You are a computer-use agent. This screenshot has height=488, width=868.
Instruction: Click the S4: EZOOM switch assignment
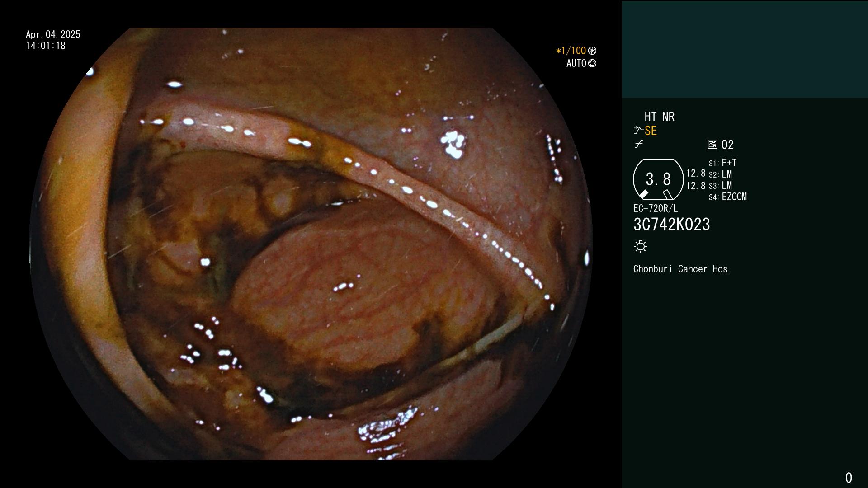click(x=728, y=197)
